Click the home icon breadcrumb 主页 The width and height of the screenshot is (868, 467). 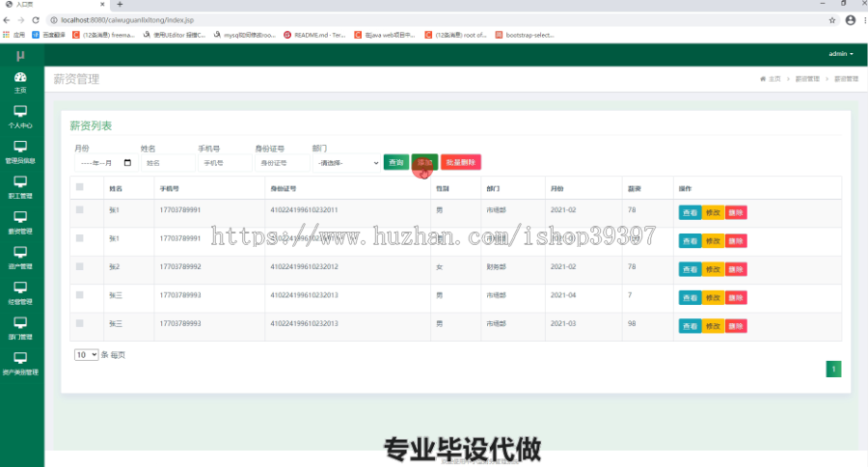click(771, 79)
